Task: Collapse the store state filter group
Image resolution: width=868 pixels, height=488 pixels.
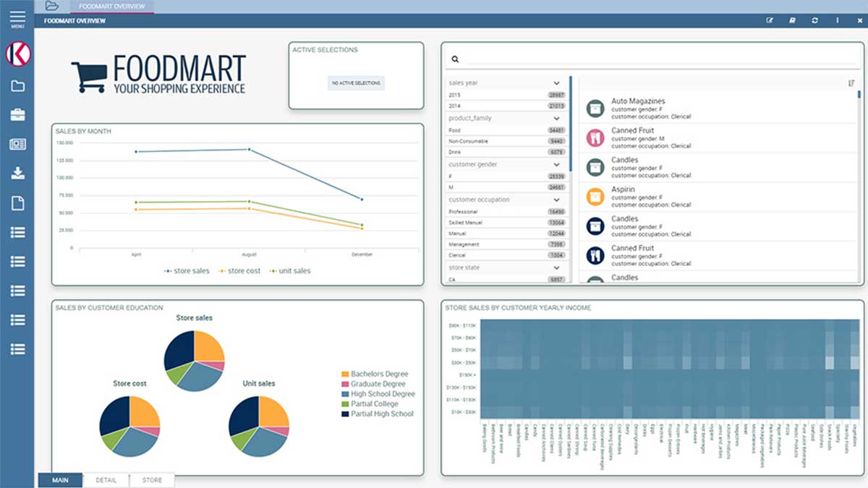Action: pos(556,268)
